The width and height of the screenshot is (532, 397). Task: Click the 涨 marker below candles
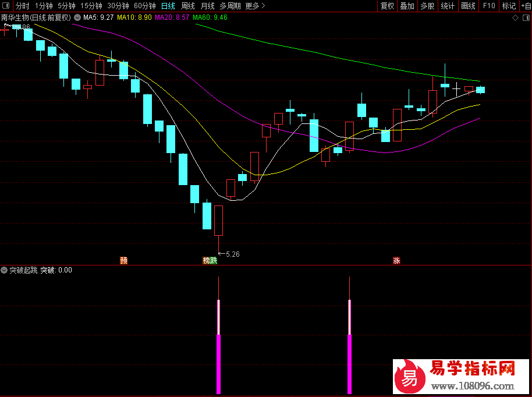tap(396, 261)
